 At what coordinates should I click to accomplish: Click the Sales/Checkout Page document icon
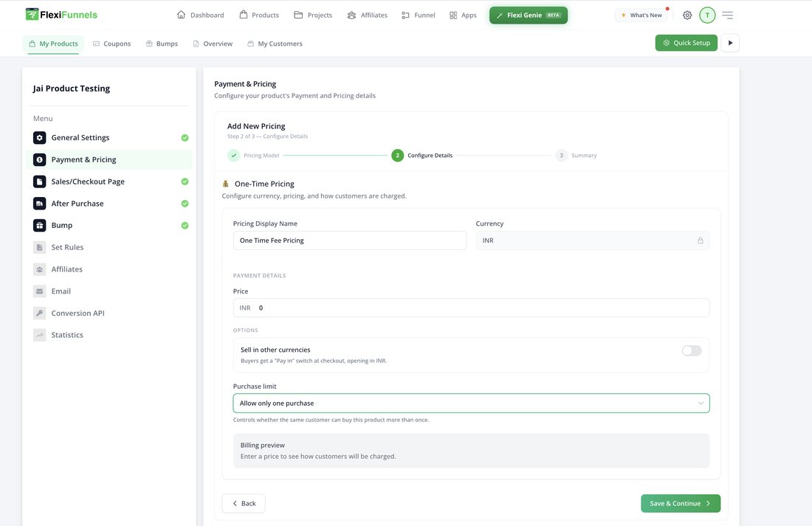pyautogui.click(x=39, y=181)
